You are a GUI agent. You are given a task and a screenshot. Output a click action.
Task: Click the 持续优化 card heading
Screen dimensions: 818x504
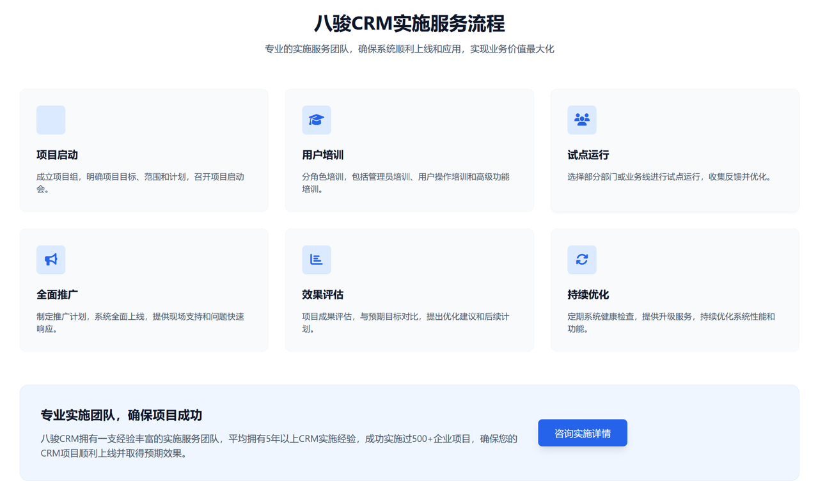(x=588, y=294)
